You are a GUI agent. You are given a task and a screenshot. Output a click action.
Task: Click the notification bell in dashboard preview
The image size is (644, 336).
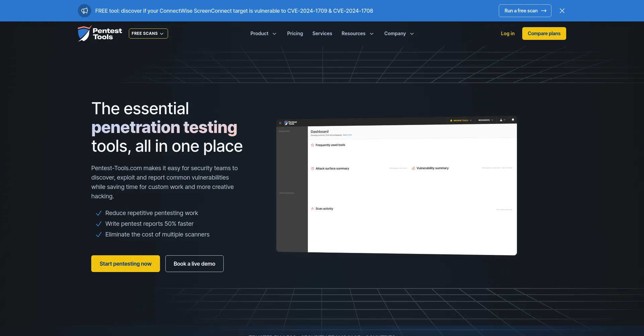tap(513, 120)
